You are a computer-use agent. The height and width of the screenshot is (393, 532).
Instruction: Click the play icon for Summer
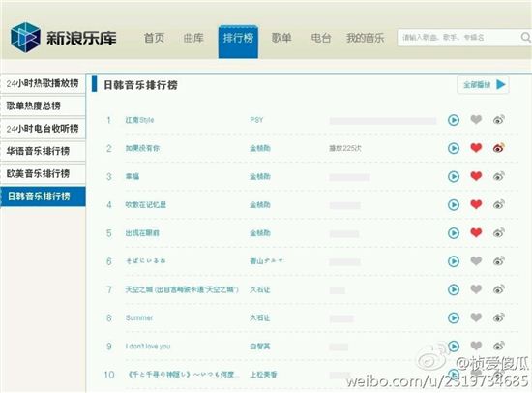coord(454,317)
